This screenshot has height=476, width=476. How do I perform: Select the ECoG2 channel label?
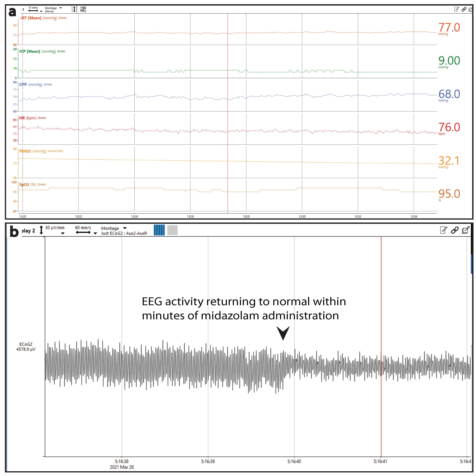click(x=26, y=344)
